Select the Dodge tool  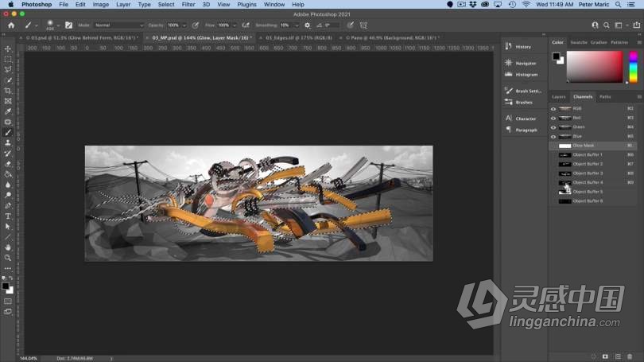click(x=8, y=195)
